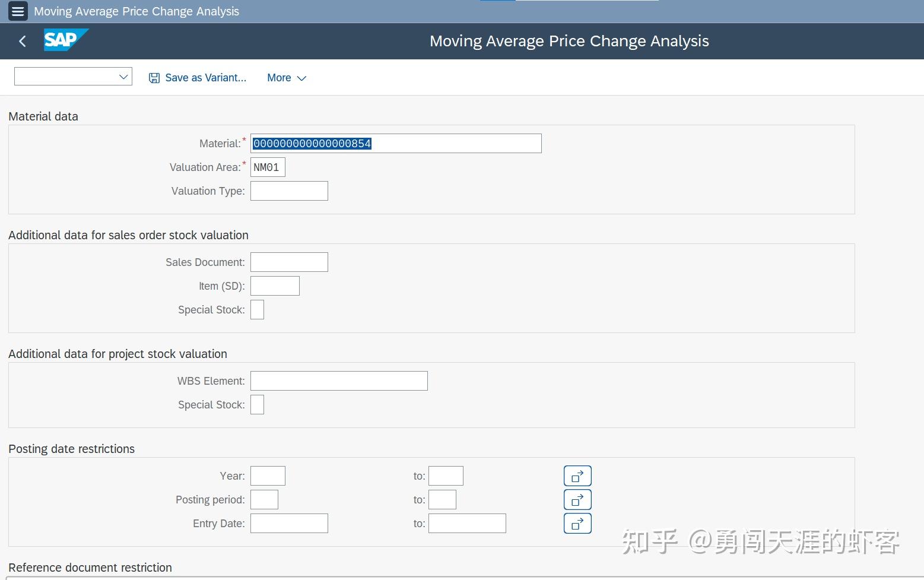Click the Material input containing 000000000000000854
The image size is (924, 580).
395,143
